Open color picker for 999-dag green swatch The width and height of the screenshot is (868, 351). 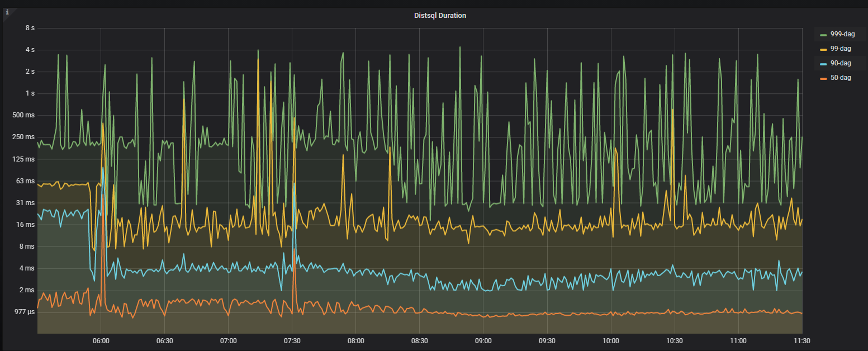pyautogui.click(x=823, y=35)
